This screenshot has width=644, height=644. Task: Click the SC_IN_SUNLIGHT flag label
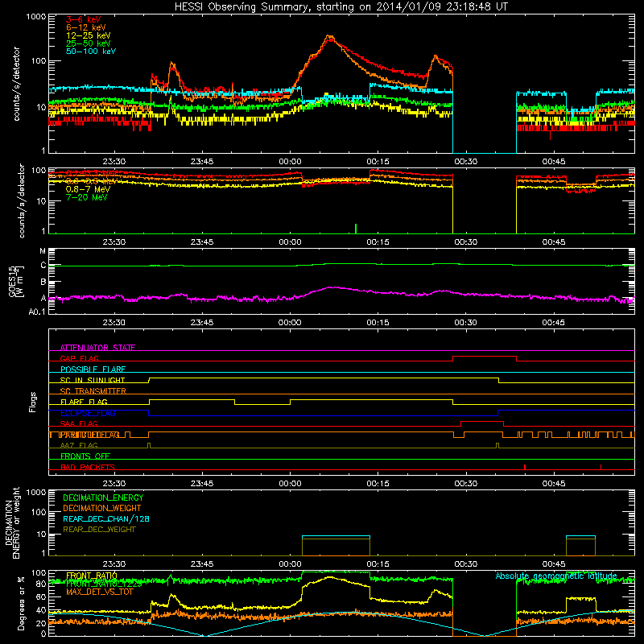pyautogui.click(x=93, y=380)
